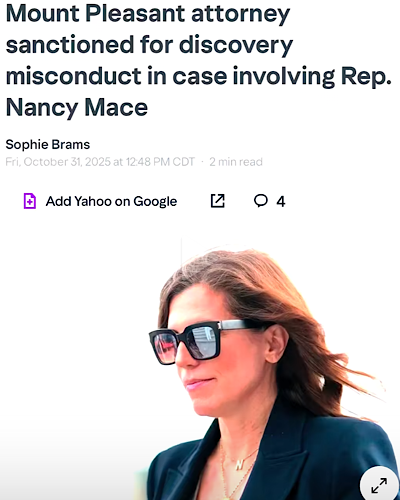400x500 pixels.
Task: Open comments via speech bubble icon
Action: (261, 201)
